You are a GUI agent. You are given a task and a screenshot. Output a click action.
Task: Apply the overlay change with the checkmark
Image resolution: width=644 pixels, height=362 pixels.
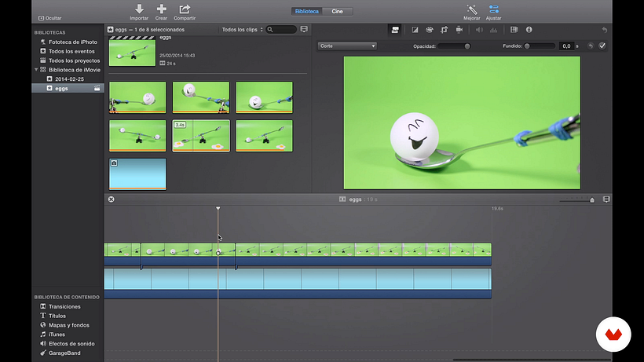coord(602,46)
